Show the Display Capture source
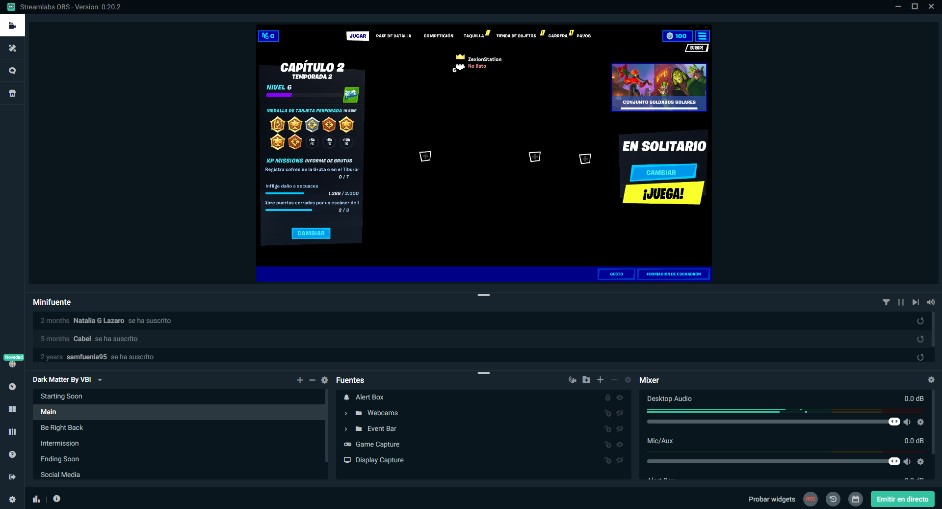Viewport: 942px width, 509px height. (x=619, y=460)
